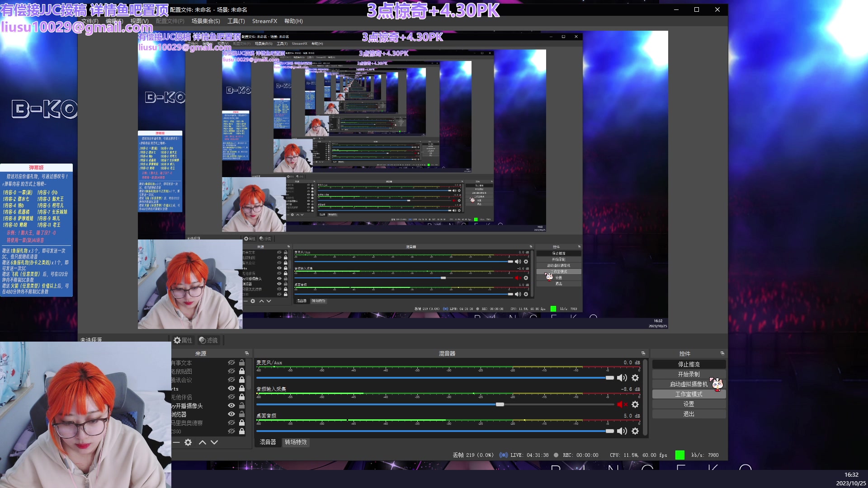This screenshot has height=488, width=868.
Task: Open the 工具(T) menu
Action: click(236, 21)
